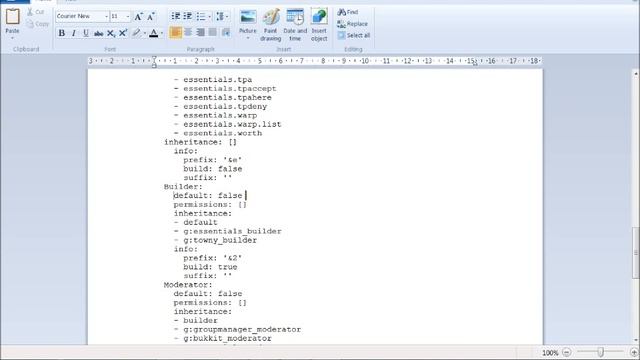Click the 'inheritance: []' line

[200, 142]
